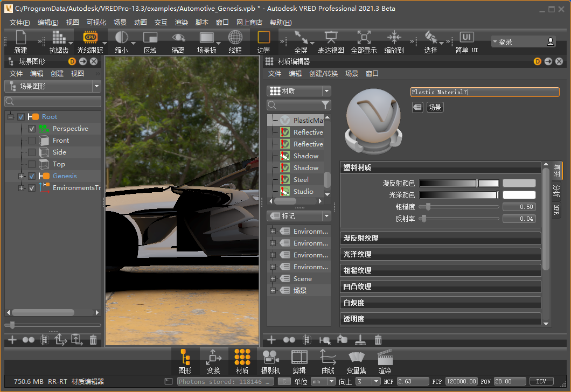Delete material with trash icon in material editor
This screenshot has width=571, height=392.
pos(378,340)
